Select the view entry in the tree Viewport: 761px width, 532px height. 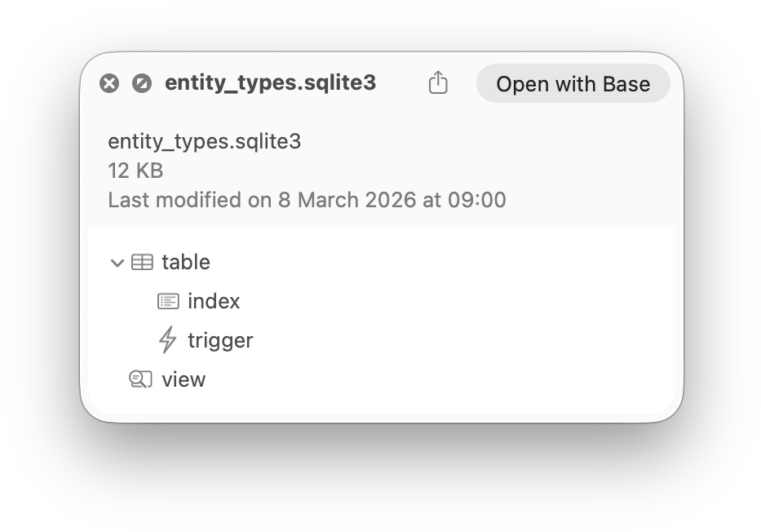[x=184, y=379]
